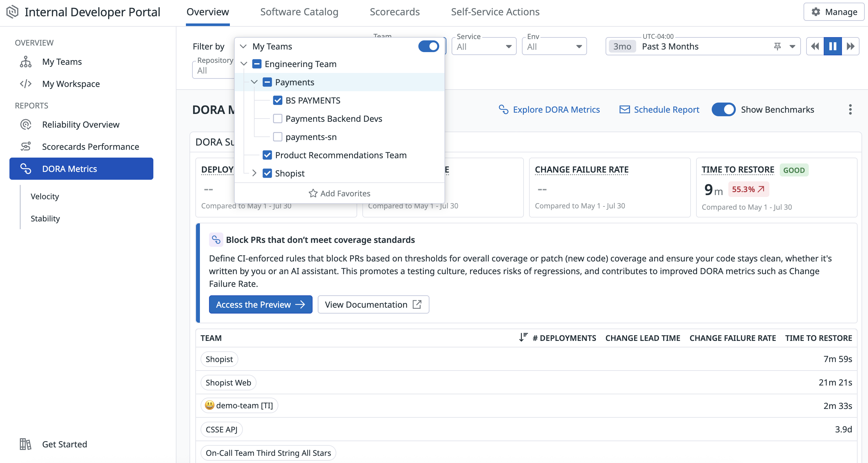This screenshot has height=463, width=868.
Task: Open the three-dot options menu near Show Benchmarks
Action: click(850, 109)
